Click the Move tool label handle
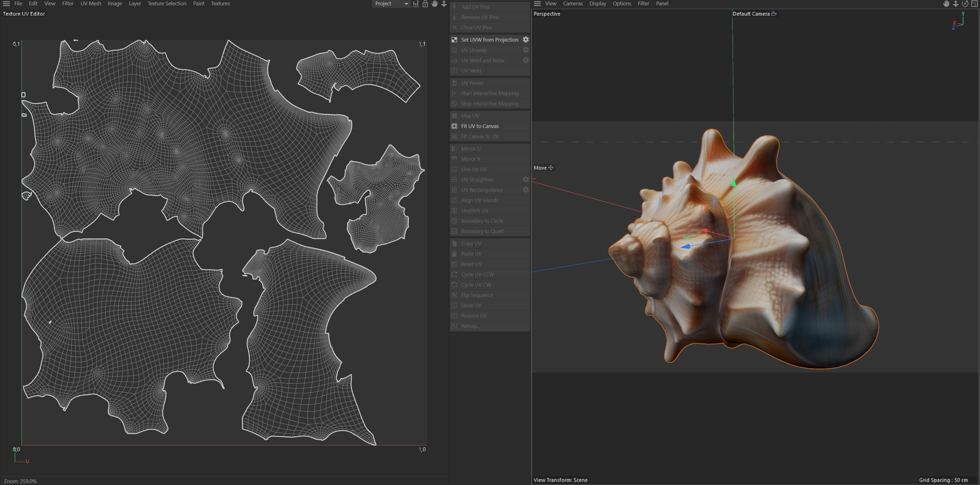Image resolution: width=980 pixels, height=485 pixels. click(543, 168)
